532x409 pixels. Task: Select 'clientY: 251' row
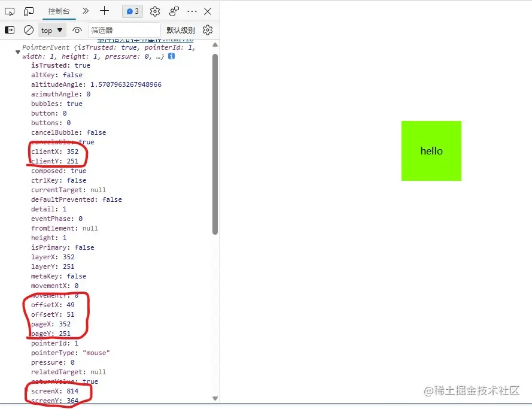(x=55, y=161)
